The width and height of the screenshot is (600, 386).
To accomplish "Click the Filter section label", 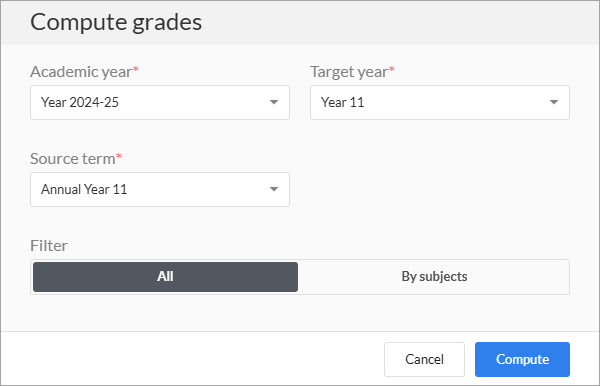I will point(49,246).
